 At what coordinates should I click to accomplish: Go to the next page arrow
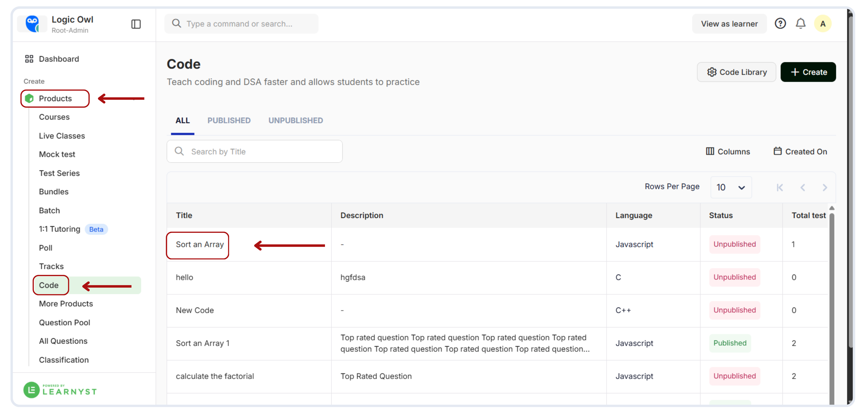tap(825, 187)
